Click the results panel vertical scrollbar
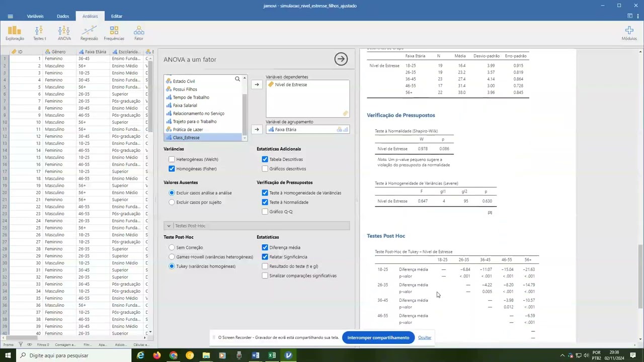Viewport: 644px width, 362px height. [x=640, y=276]
